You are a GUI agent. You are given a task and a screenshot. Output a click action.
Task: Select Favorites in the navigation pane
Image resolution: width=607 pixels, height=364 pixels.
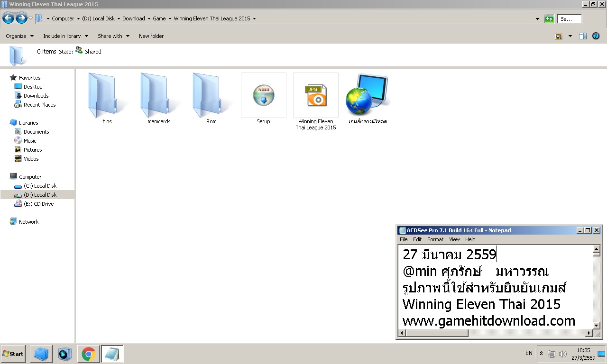coord(29,78)
